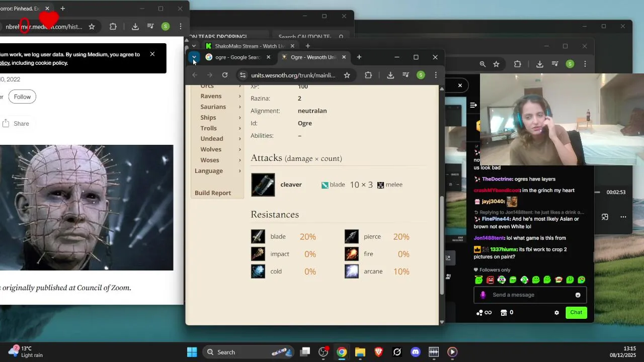
Task: Open Chrome menu in the Medium window
Action: [181, 27]
